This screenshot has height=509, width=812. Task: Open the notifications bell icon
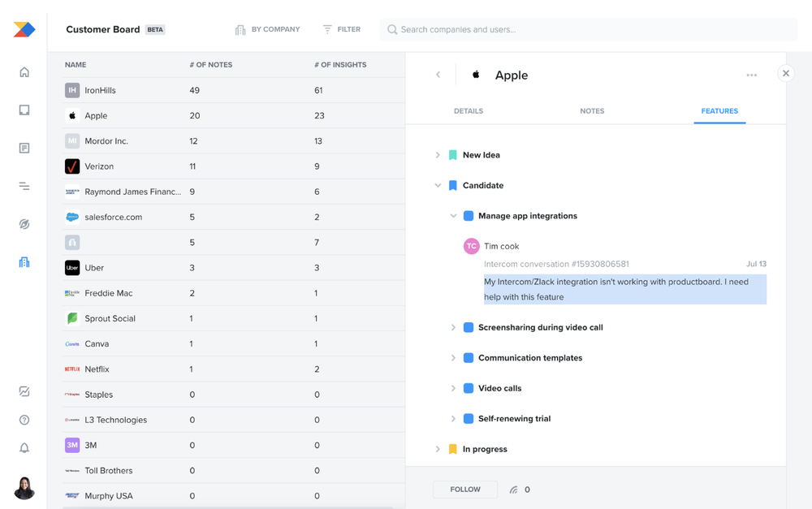24,448
